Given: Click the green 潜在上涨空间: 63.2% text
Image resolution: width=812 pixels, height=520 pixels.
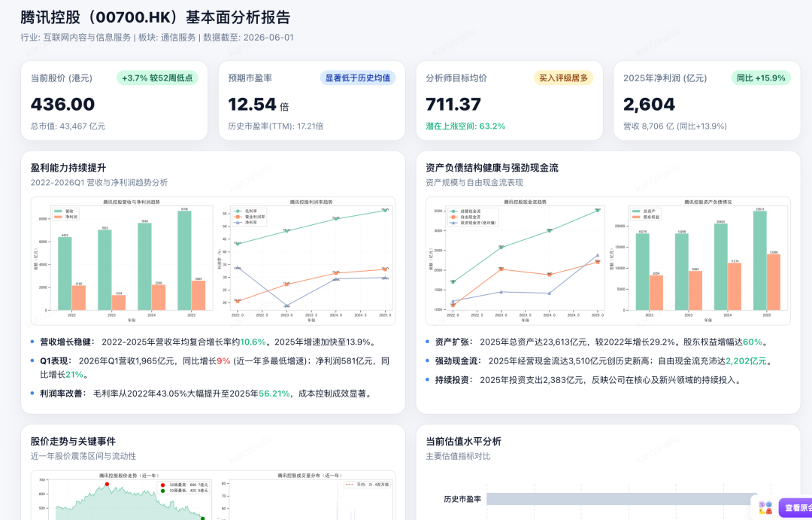Looking at the screenshot, I should (465, 126).
